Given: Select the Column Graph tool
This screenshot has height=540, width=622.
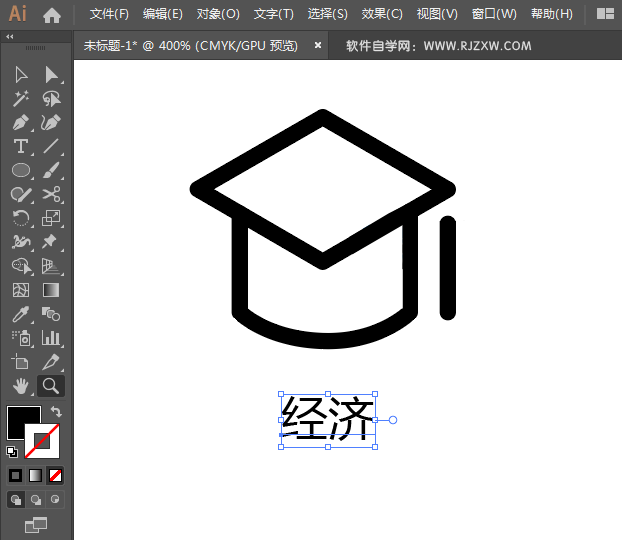Looking at the screenshot, I should tap(51, 338).
